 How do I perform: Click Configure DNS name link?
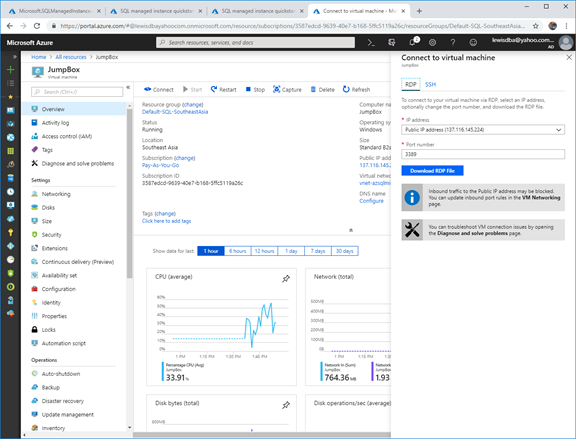click(371, 201)
